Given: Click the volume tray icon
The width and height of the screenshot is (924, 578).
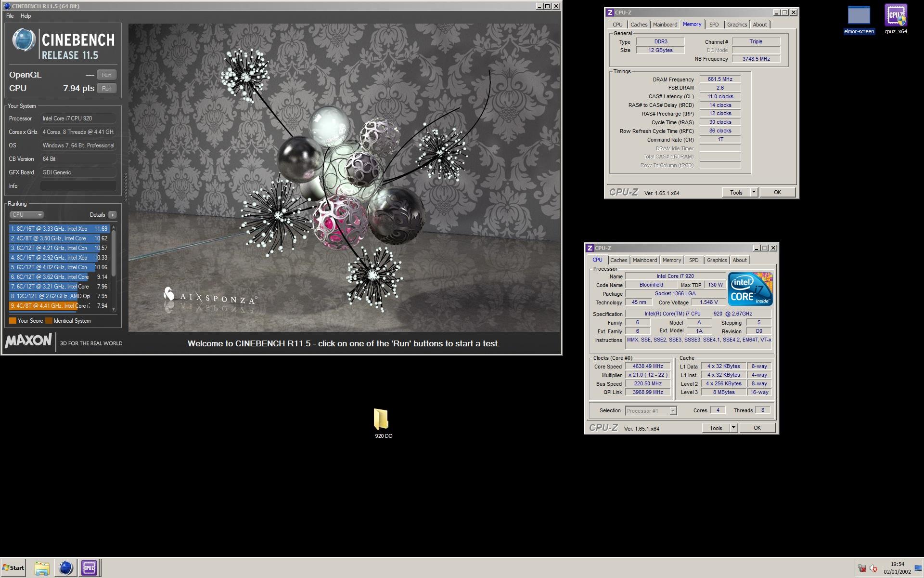Looking at the screenshot, I should (x=873, y=568).
